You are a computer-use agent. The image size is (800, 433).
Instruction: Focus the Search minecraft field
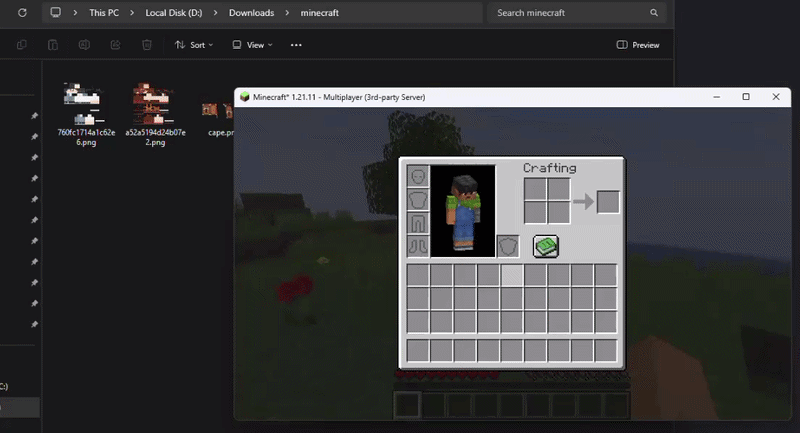click(x=577, y=13)
